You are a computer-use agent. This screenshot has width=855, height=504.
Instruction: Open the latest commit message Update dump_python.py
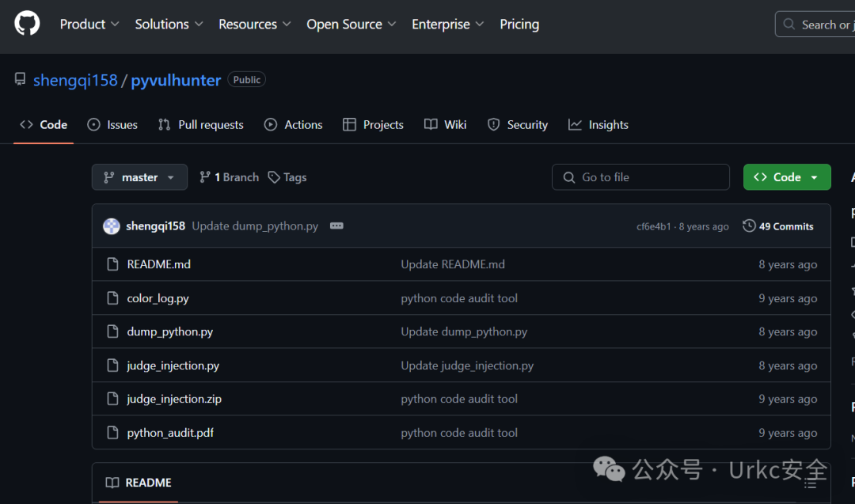pos(255,226)
